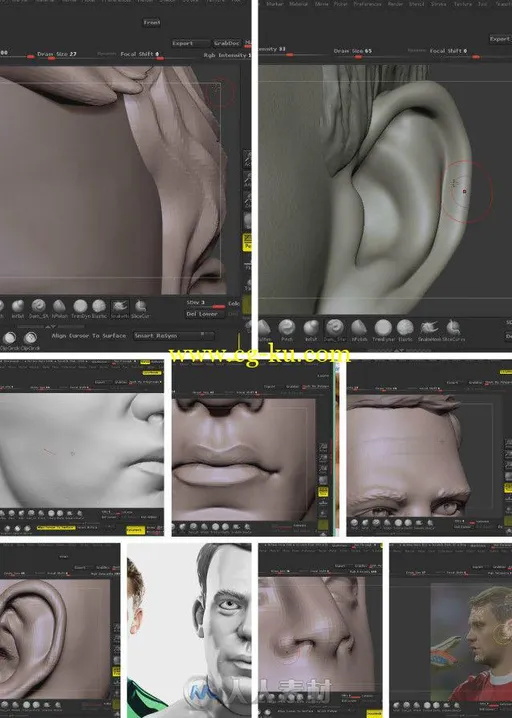Open the Render menu
The image size is (512, 718).
[395, 4]
